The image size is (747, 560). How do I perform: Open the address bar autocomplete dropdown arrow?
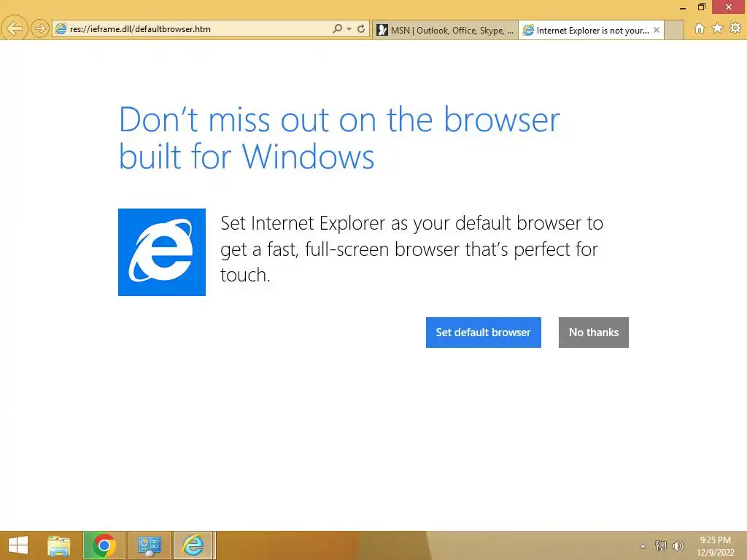pyautogui.click(x=349, y=29)
